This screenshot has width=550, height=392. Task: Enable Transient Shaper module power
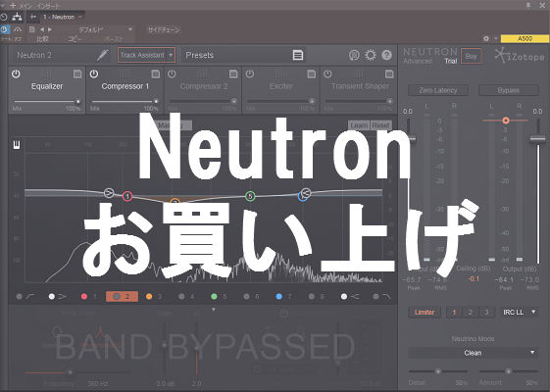(327, 73)
